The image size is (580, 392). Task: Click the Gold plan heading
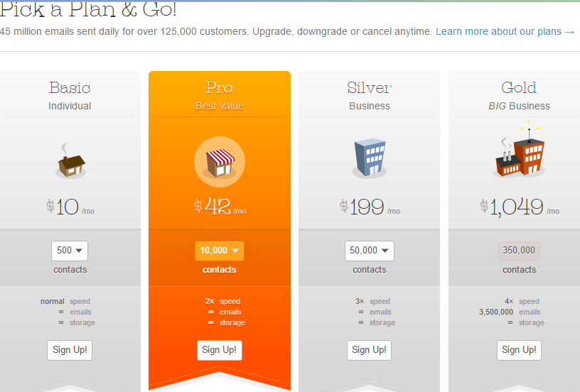coord(519,88)
